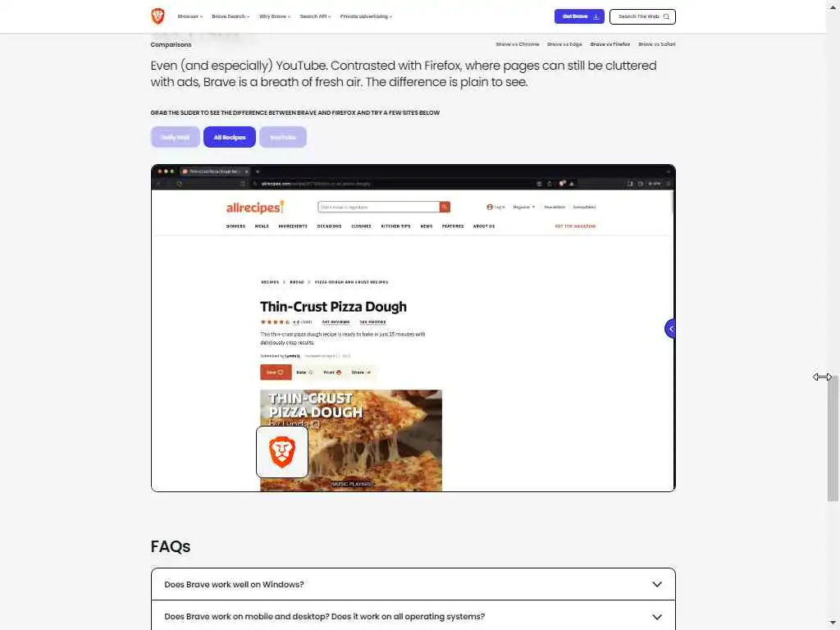
Task: Click the account icon beside Log In
Action: [489, 207]
